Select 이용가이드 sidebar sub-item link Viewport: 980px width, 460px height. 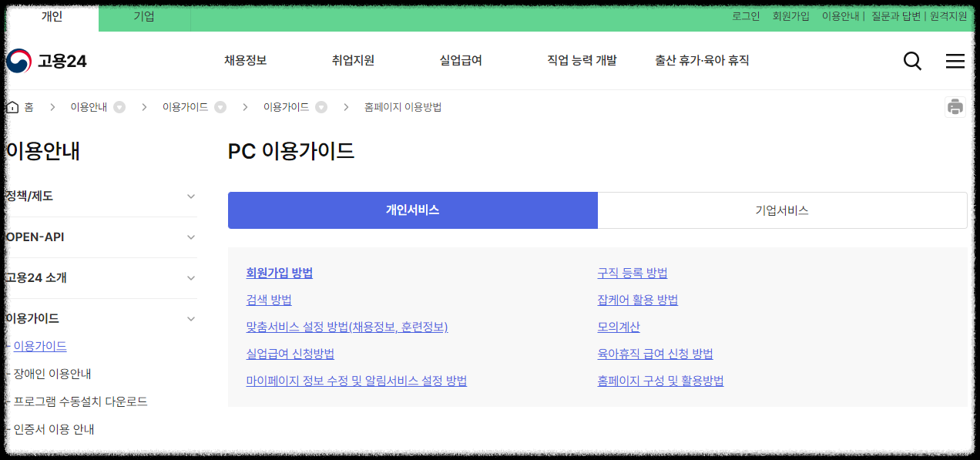[x=40, y=347]
